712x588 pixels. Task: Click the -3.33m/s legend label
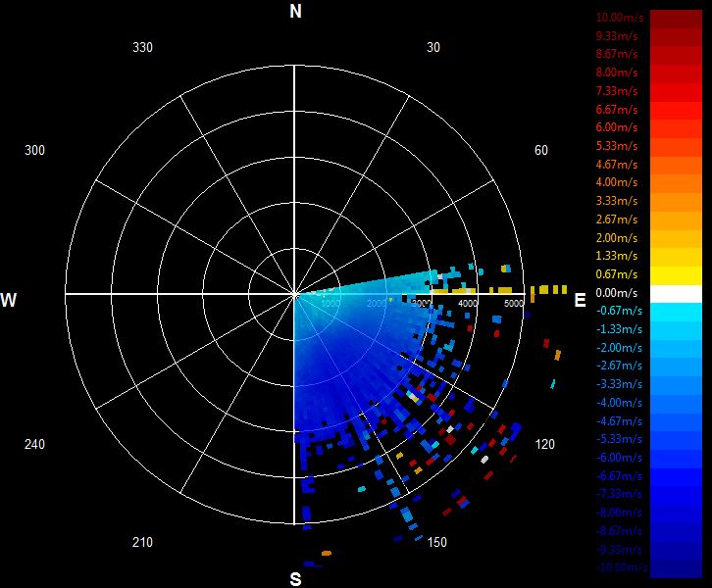619,384
